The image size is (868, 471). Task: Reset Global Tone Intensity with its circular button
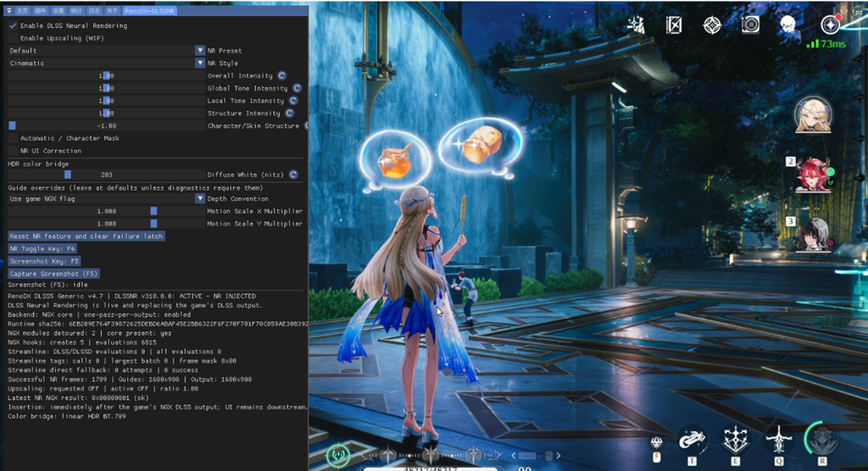[297, 88]
